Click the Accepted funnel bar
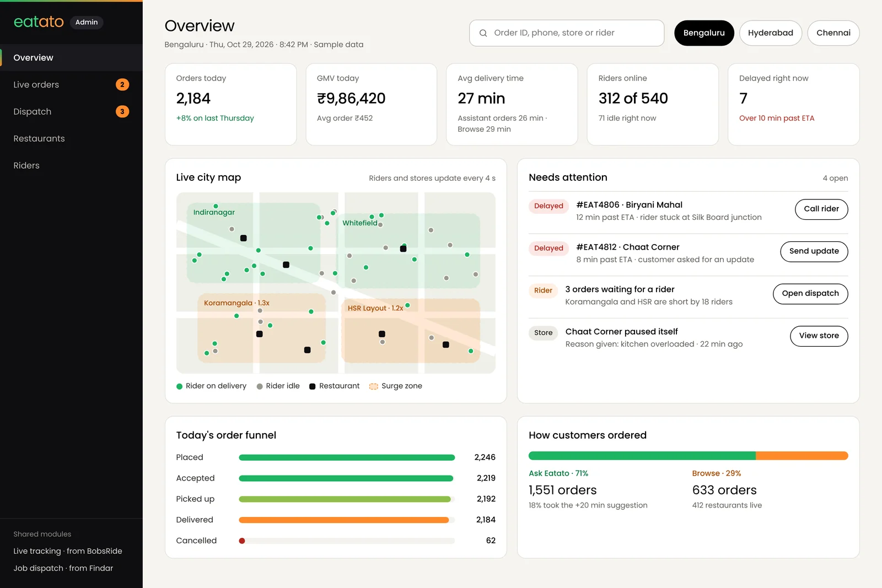Image resolution: width=882 pixels, height=588 pixels. click(x=346, y=478)
